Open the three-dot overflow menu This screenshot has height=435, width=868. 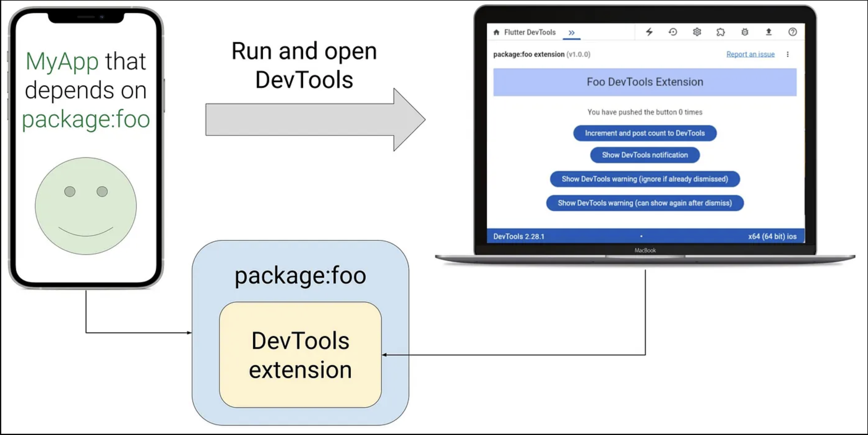(x=788, y=54)
